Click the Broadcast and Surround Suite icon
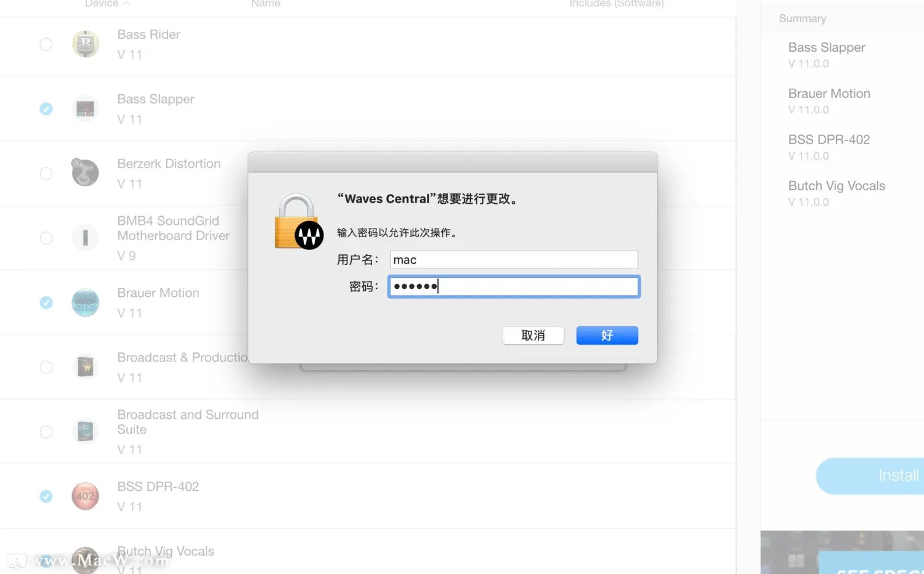The width and height of the screenshot is (924, 574). (86, 432)
